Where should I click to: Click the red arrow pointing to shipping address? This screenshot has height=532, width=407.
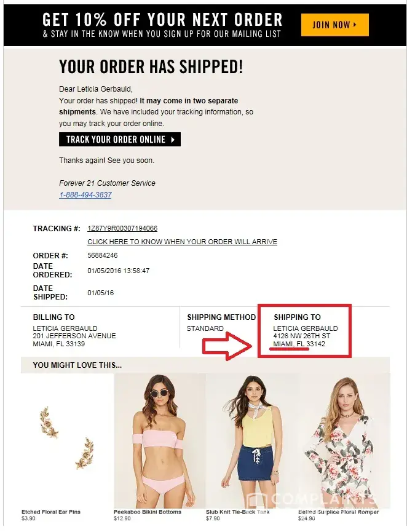[x=227, y=346]
